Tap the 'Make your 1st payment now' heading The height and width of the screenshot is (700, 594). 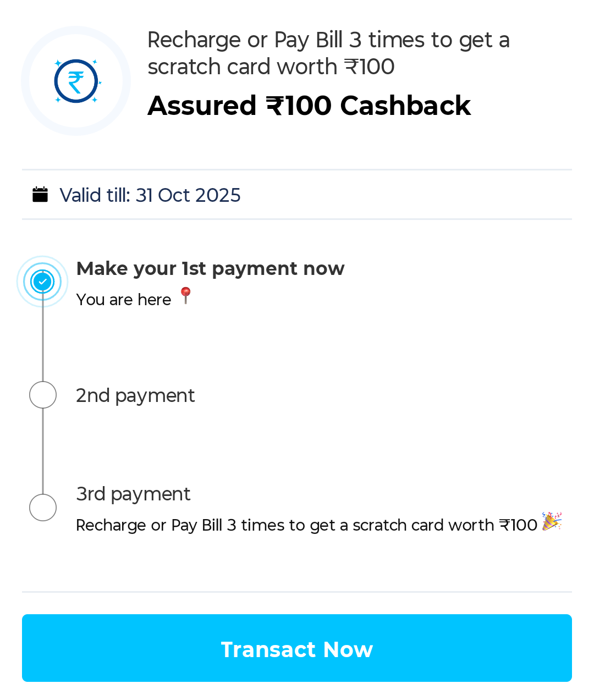tap(210, 268)
